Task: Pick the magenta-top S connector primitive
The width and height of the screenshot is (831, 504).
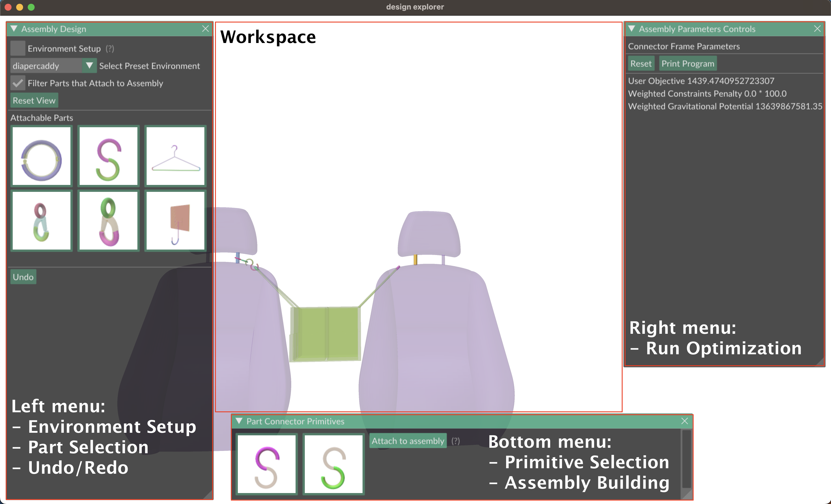Action: tap(266, 464)
